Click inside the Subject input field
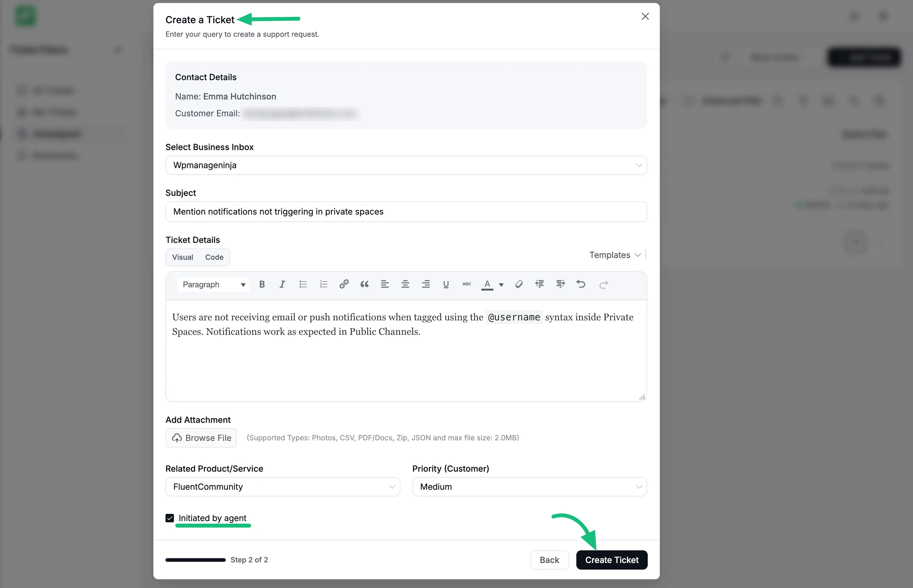This screenshot has width=913, height=588. point(405,212)
